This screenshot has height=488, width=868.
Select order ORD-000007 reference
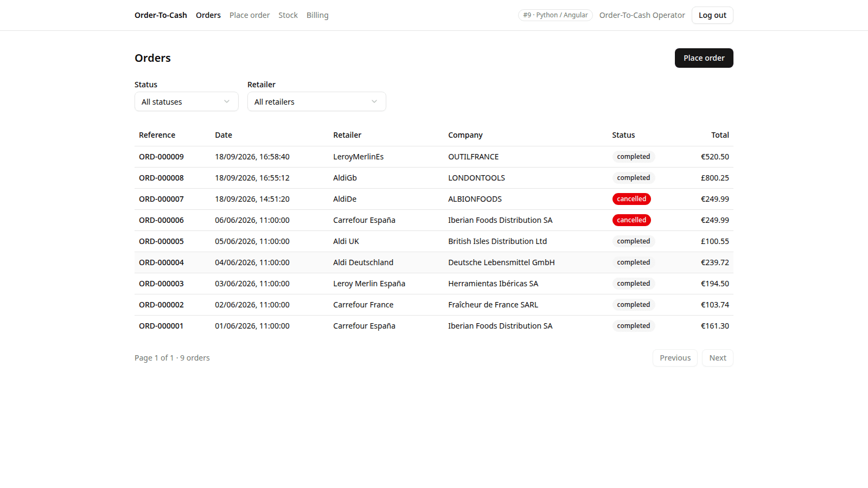[x=161, y=199]
